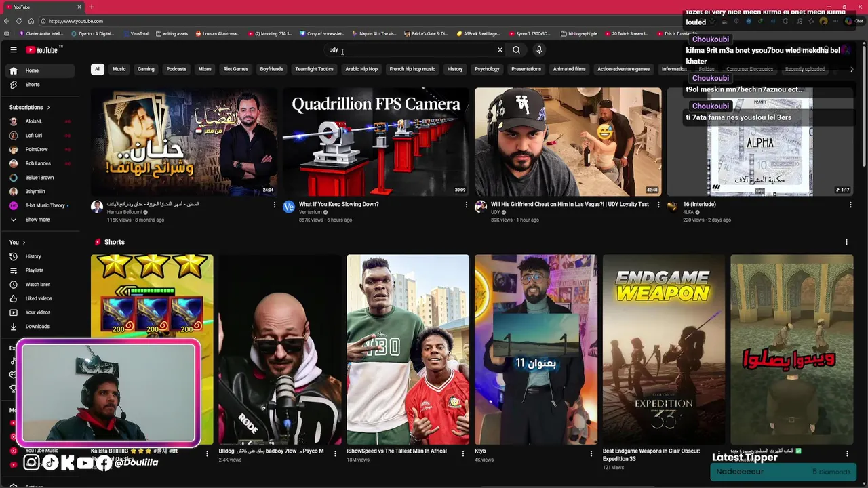Click 16 (Interlude) video title
The image size is (868, 488).
point(699,204)
